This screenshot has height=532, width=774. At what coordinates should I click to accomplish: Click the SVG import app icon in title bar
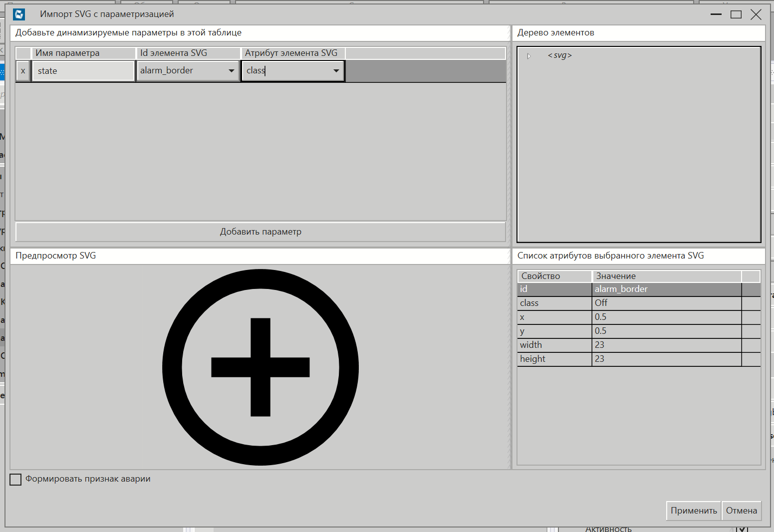tap(18, 14)
